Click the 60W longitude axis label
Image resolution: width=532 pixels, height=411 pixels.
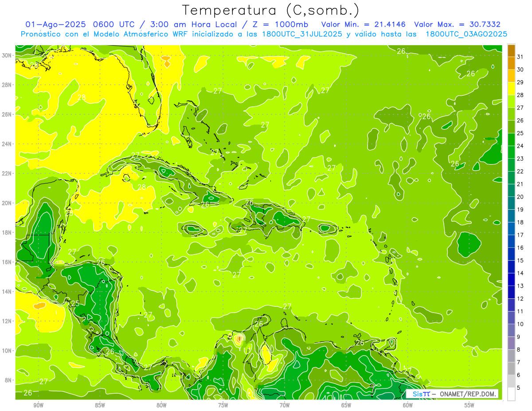coord(408,405)
